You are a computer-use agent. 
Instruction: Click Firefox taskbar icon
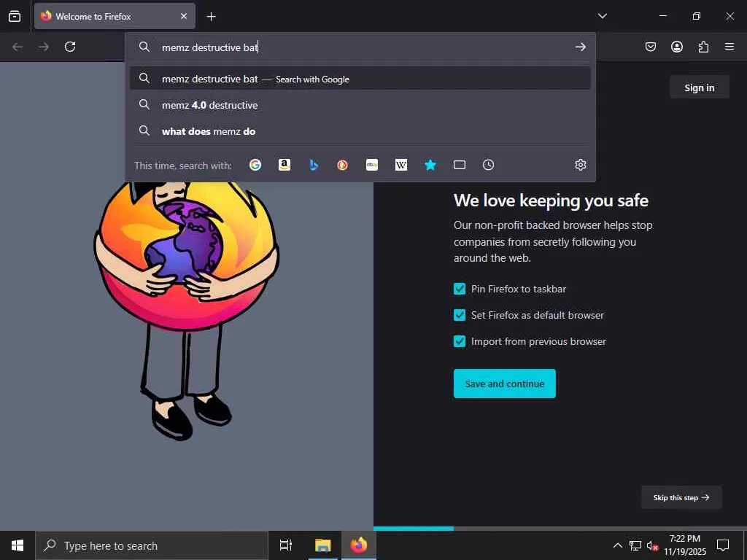[x=359, y=545]
